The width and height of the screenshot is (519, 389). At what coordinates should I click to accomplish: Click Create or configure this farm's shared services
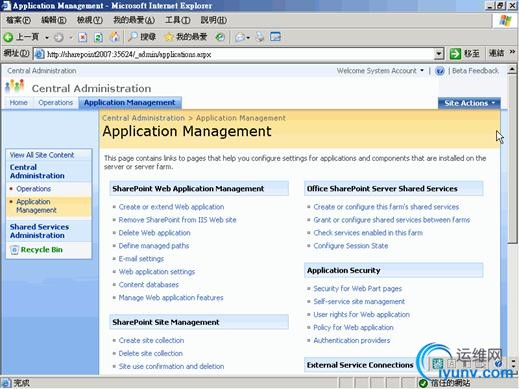pos(386,207)
